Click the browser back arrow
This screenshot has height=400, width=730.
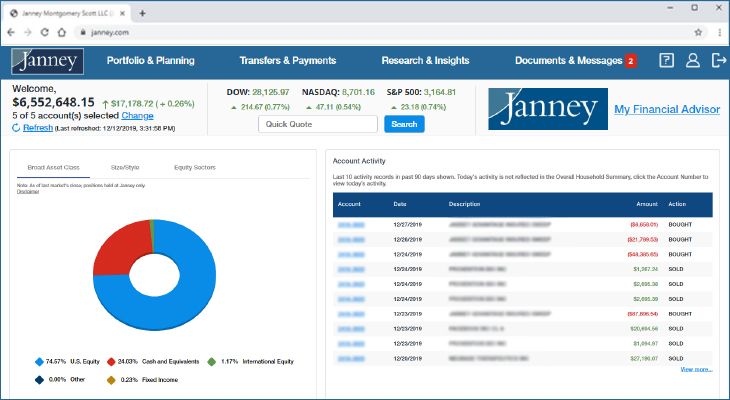coord(11,32)
